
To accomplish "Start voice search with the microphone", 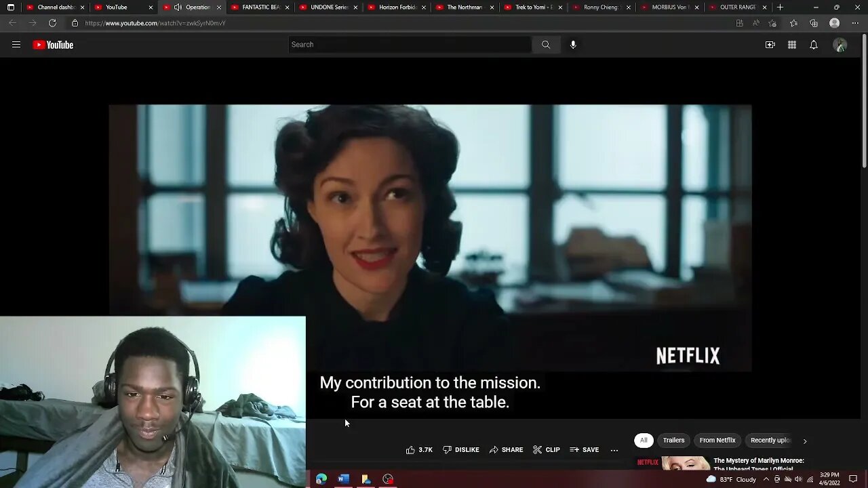I will click(573, 45).
